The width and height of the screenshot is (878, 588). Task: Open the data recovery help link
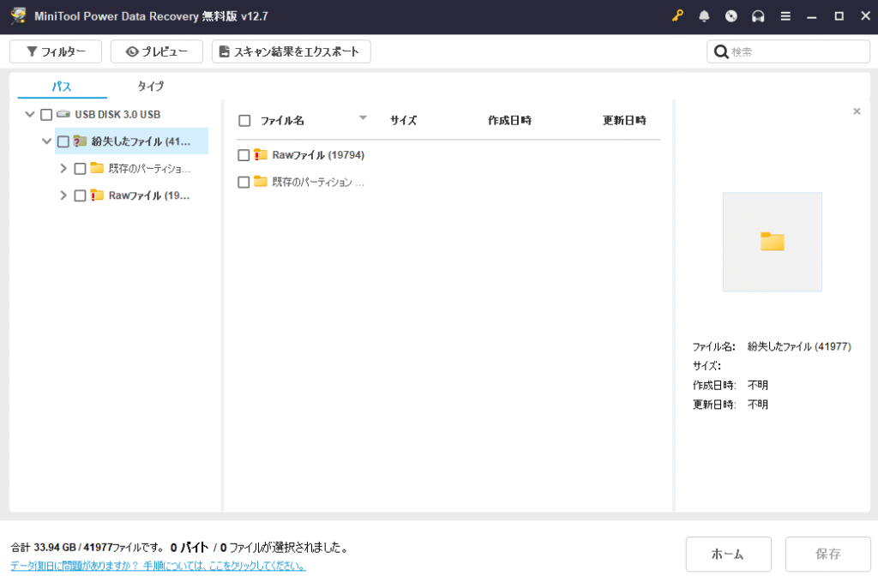(x=158, y=566)
